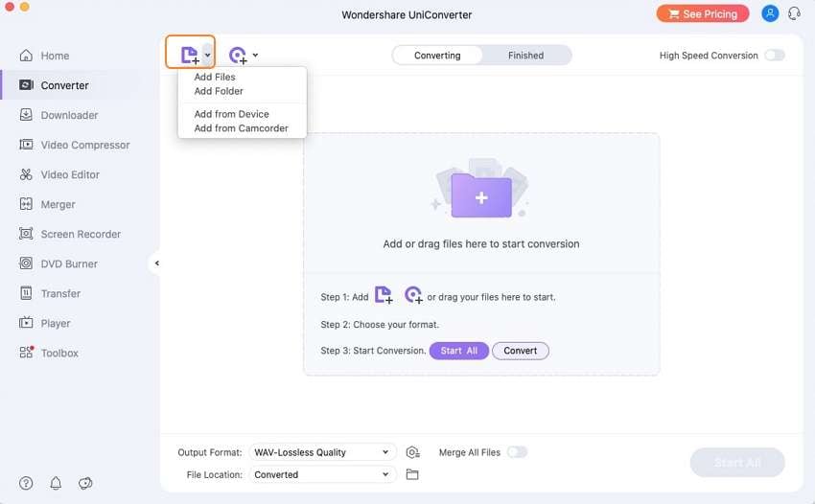Click the See Pricing button
This screenshot has height=504, width=815.
click(x=702, y=14)
